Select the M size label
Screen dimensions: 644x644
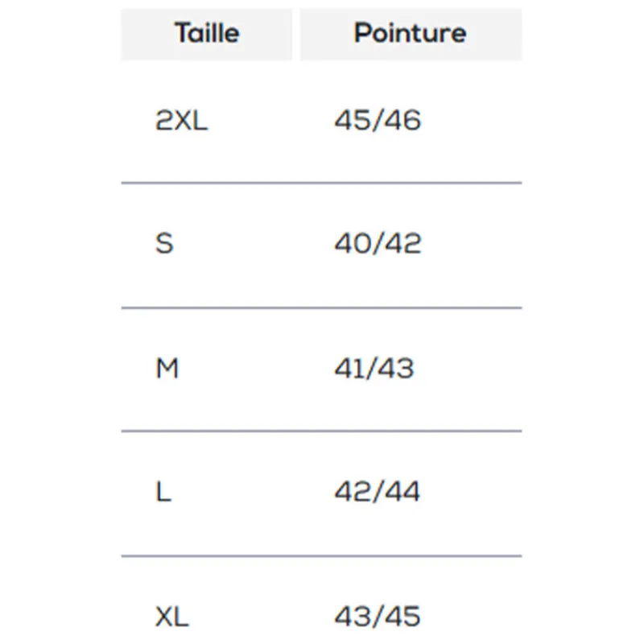pos(167,369)
